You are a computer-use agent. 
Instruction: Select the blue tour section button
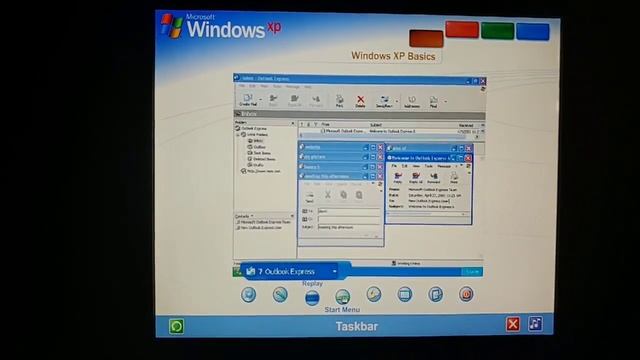[x=533, y=32]
